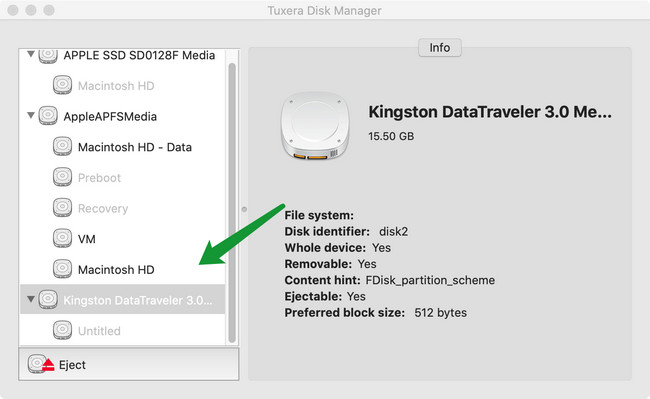Click the APPLE SSD SD0128F Media disk icon
The width and height of the screenshot is (650, 399).
coord(48,56)
